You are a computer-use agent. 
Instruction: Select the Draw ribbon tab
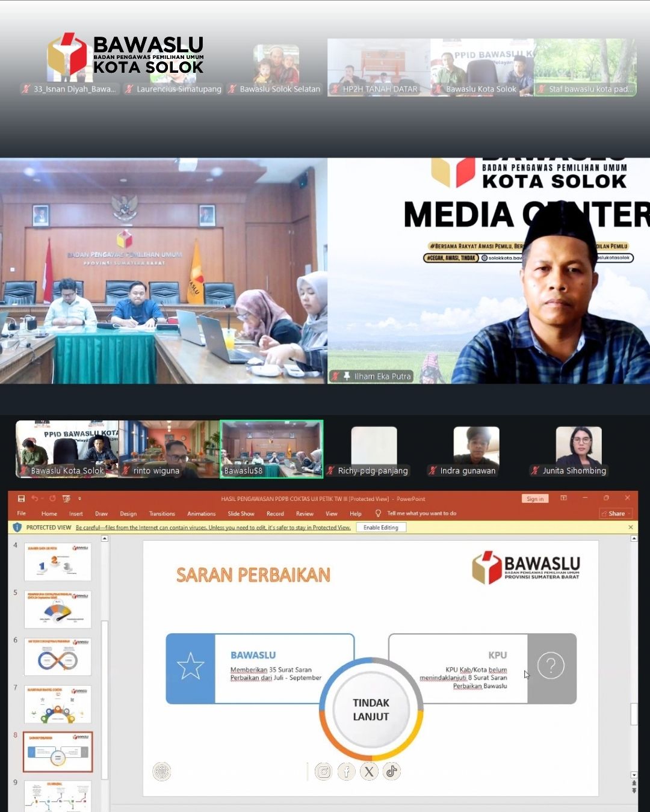coord(101,514)
